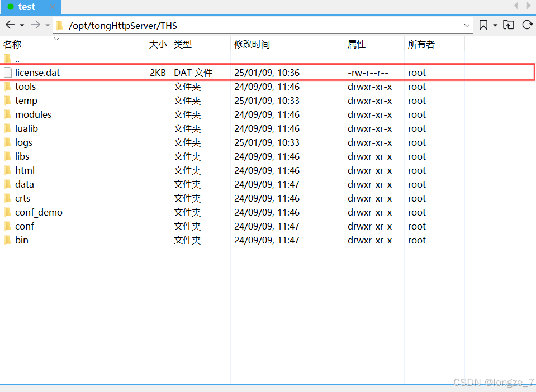
Task: Click the DAT 文件 type cell
Action: (x=193, y=73)
